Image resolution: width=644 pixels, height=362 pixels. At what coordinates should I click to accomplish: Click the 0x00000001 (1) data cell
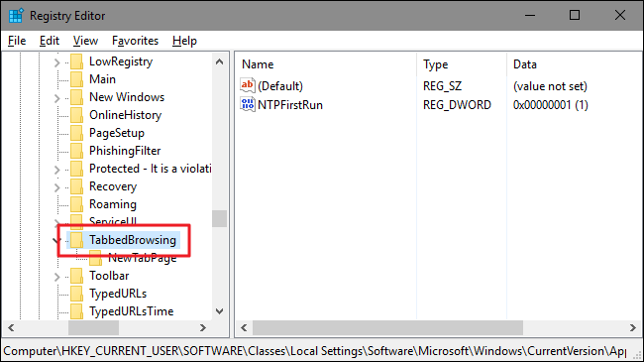(x=550, y=105)
